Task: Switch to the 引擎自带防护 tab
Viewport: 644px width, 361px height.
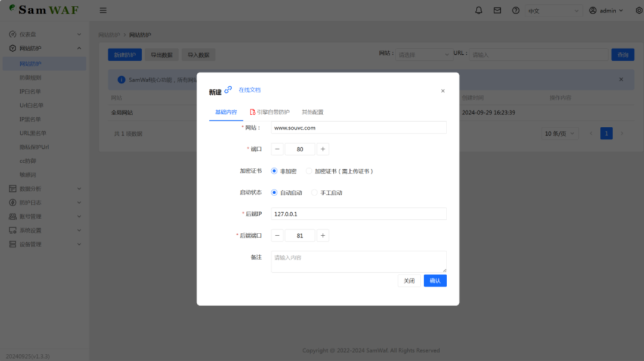Action: (x=270, y=112)
